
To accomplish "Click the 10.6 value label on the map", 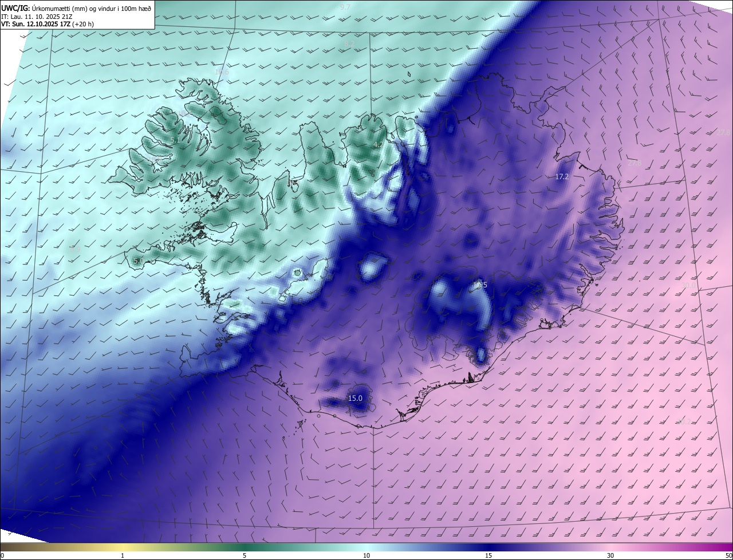I will click(222, 72).
